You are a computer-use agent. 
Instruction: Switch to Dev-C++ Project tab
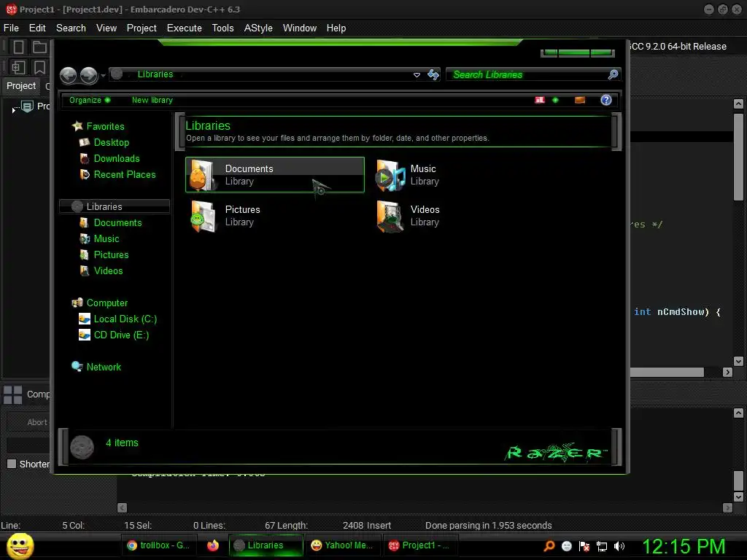tap(21, 86)
